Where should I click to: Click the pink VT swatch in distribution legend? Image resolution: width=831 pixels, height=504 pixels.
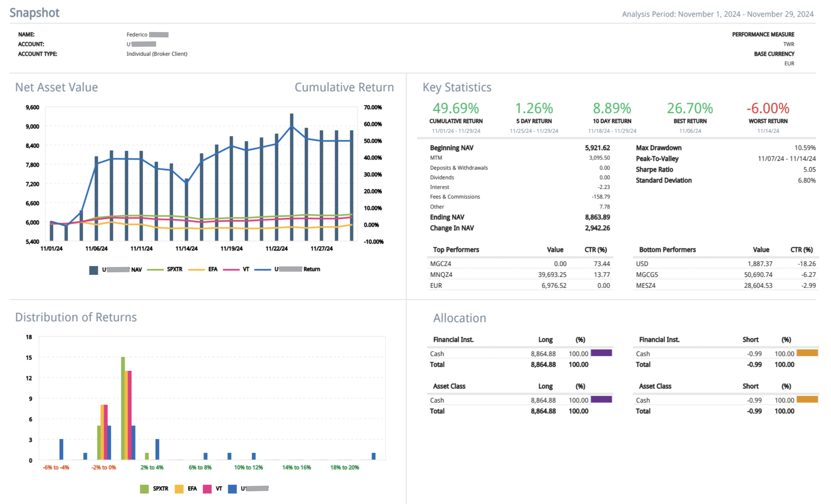(x=207, y=489)
